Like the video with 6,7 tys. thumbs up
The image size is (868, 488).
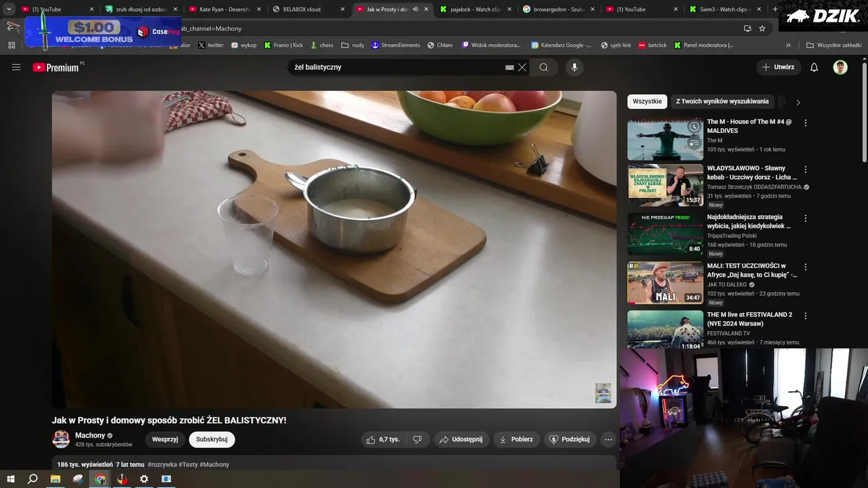[x=383, y=439]
